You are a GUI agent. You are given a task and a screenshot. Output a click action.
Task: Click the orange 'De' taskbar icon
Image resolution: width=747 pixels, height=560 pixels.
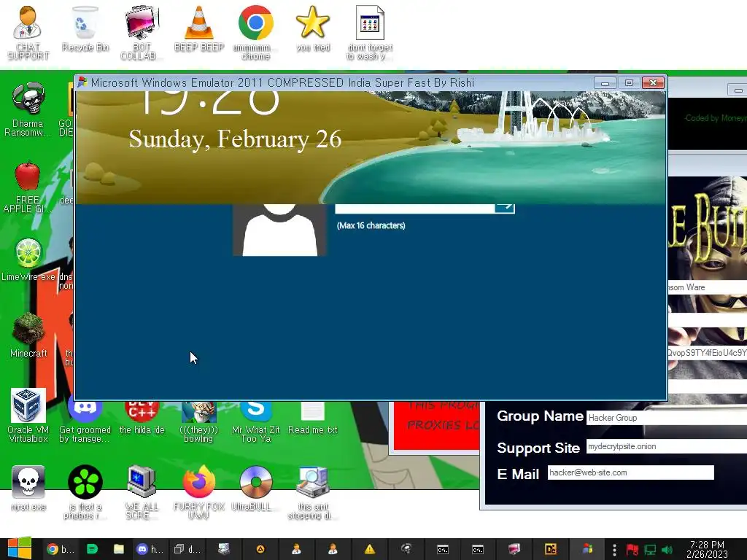(551, 549)
